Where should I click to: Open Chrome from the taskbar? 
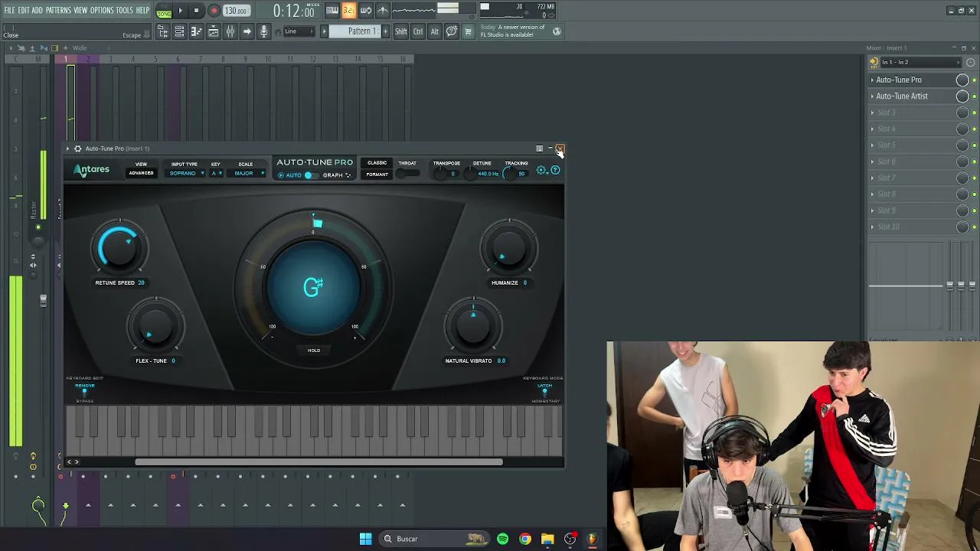point(524,539)
